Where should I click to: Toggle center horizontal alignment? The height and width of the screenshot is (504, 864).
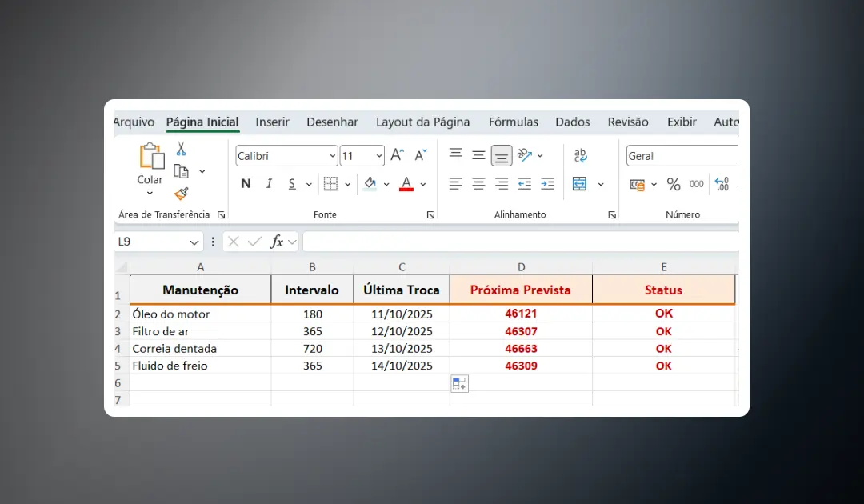coord(478,185)
